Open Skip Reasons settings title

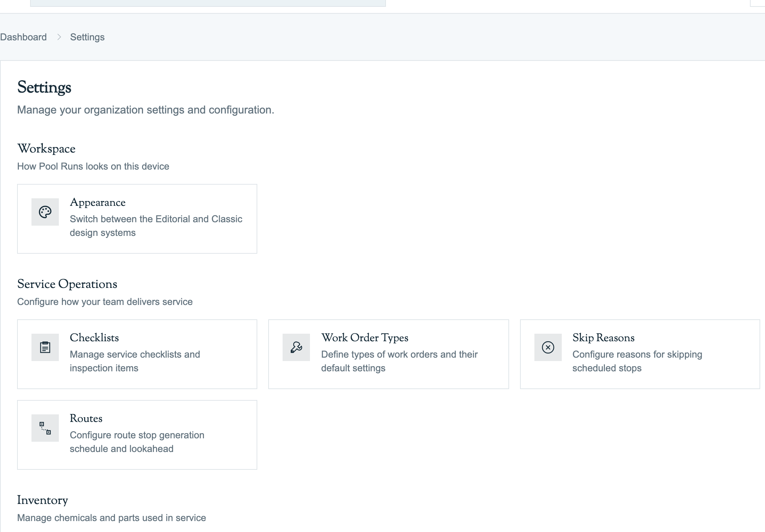pos(604,338)
